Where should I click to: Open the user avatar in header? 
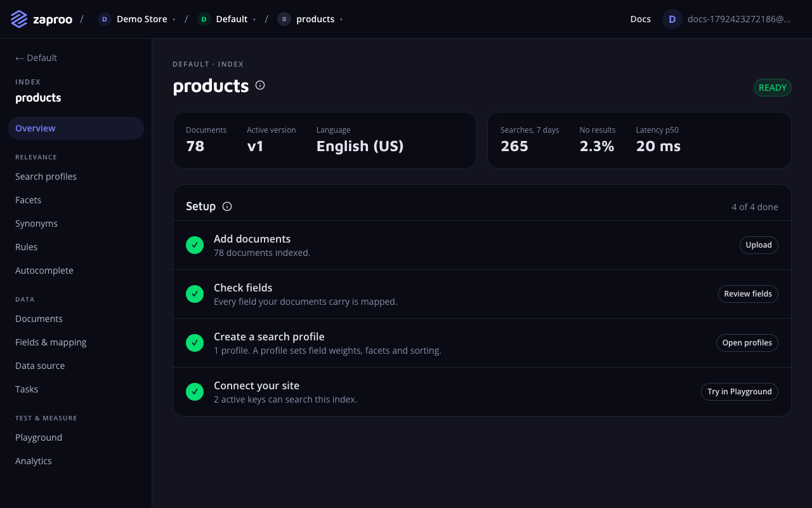[x=672, y=19]
